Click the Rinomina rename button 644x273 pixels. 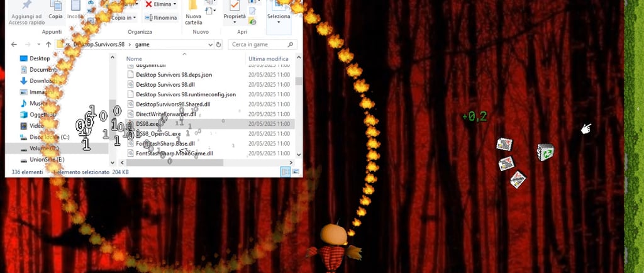pyautogui.click(x=160, y=18)
